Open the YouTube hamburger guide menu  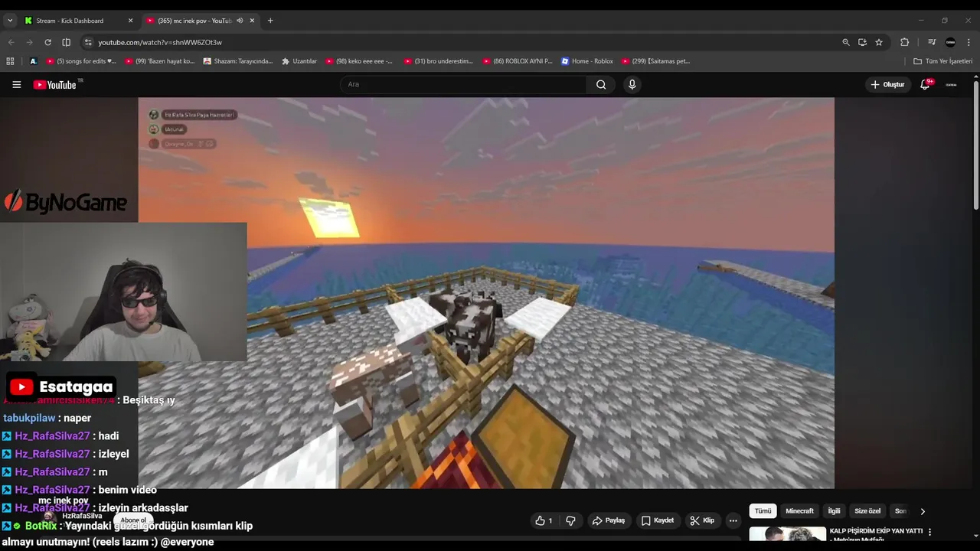click(16, 85)
